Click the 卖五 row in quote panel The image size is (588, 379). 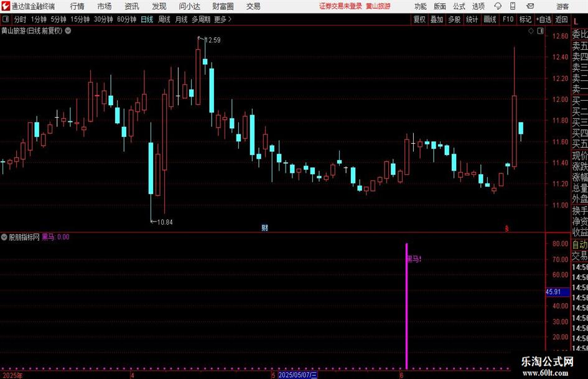(580, 46)
